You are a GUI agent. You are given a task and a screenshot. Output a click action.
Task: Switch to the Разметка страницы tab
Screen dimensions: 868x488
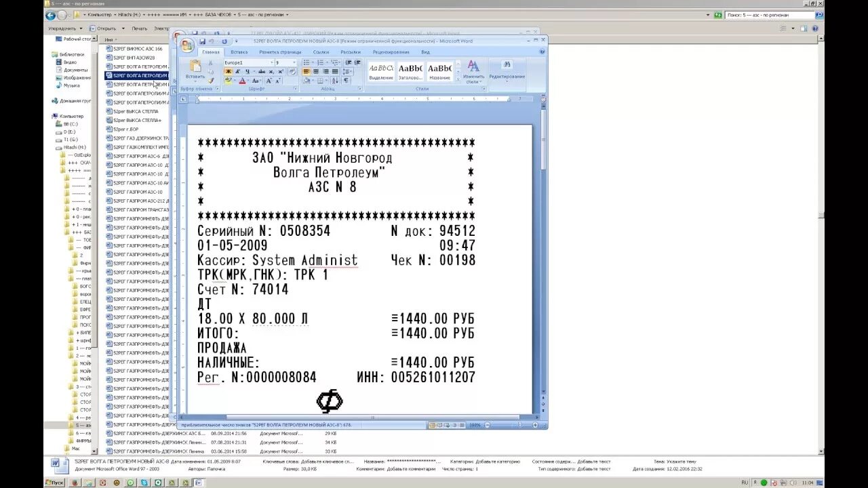click(280, 52)
